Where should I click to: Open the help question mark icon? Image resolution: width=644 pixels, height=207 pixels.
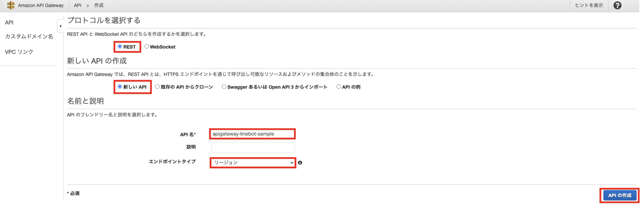tap(617, 5)
